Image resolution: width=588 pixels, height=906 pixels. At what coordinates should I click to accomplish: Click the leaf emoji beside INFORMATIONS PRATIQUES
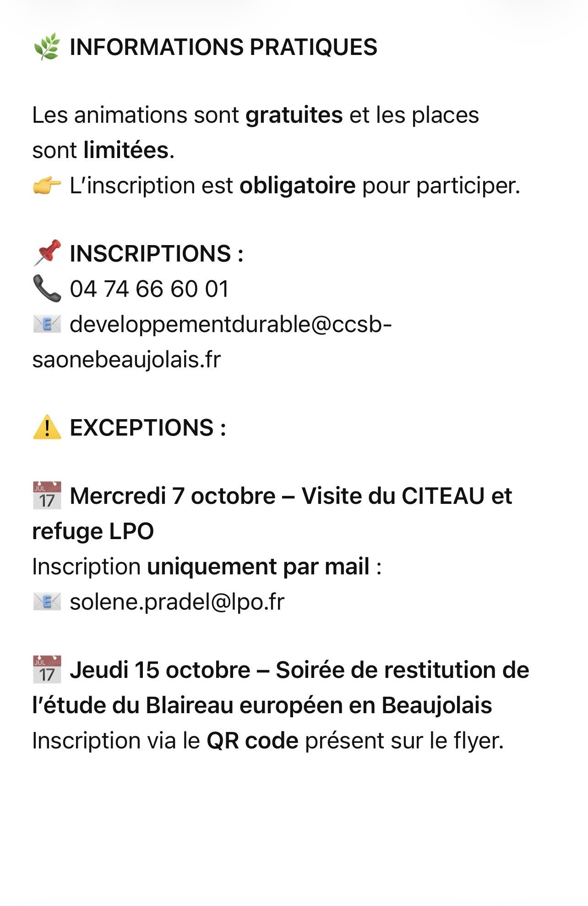(47, 47)
